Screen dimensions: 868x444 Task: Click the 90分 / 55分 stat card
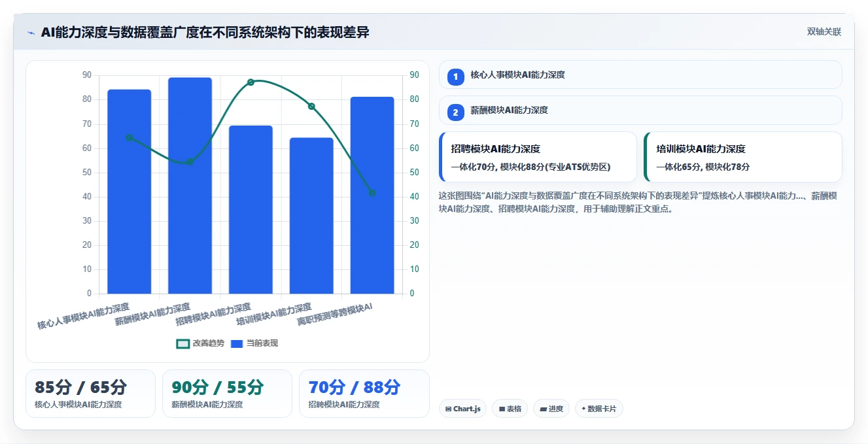pyautogui.click(x=227, y=394)
